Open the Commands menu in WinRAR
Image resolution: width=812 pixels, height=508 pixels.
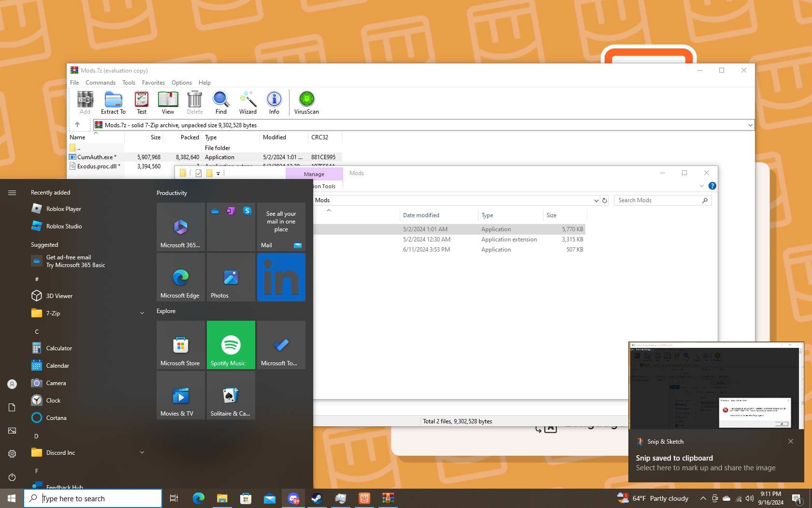point(101,83)
